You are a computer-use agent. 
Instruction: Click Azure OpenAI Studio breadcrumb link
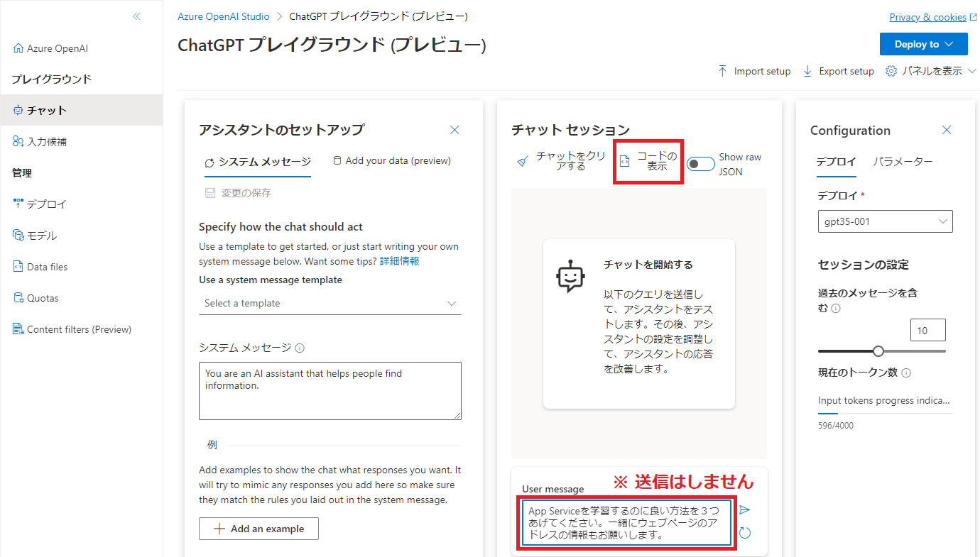224,16
